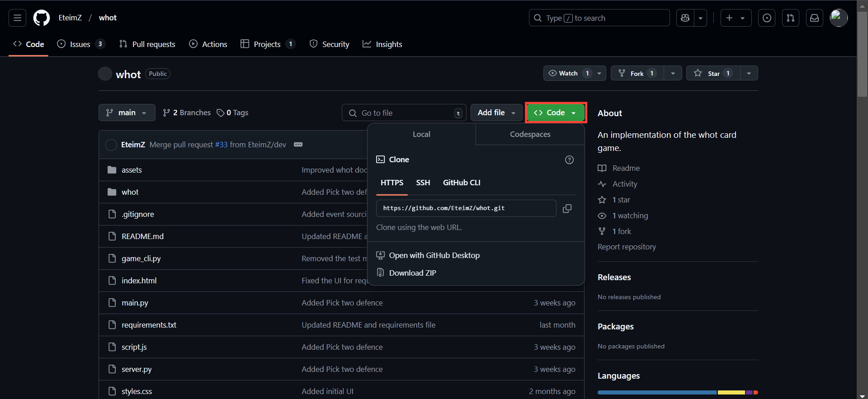
Task: Open the notifications inbox icon
Action: (x=815, y=18)
